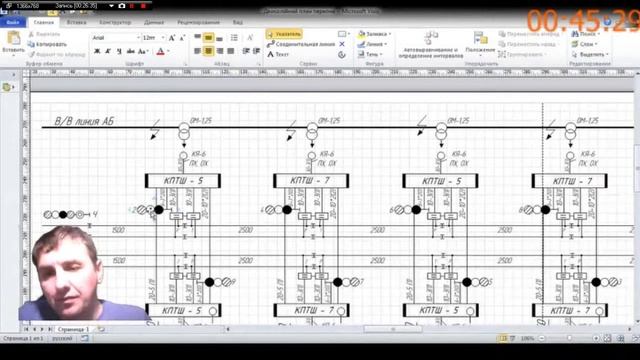
Task: Switch to the Home (Главная) tab
Action: click(x=44, y=22)
